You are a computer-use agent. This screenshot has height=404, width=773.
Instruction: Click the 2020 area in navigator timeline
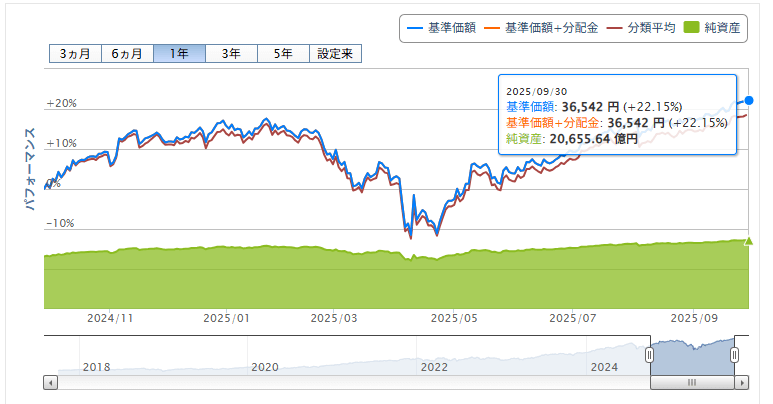click(264, 366)
